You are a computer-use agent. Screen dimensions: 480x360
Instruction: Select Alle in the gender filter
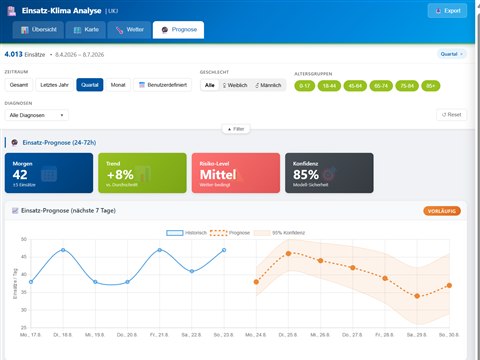click(x=210, y=85)
